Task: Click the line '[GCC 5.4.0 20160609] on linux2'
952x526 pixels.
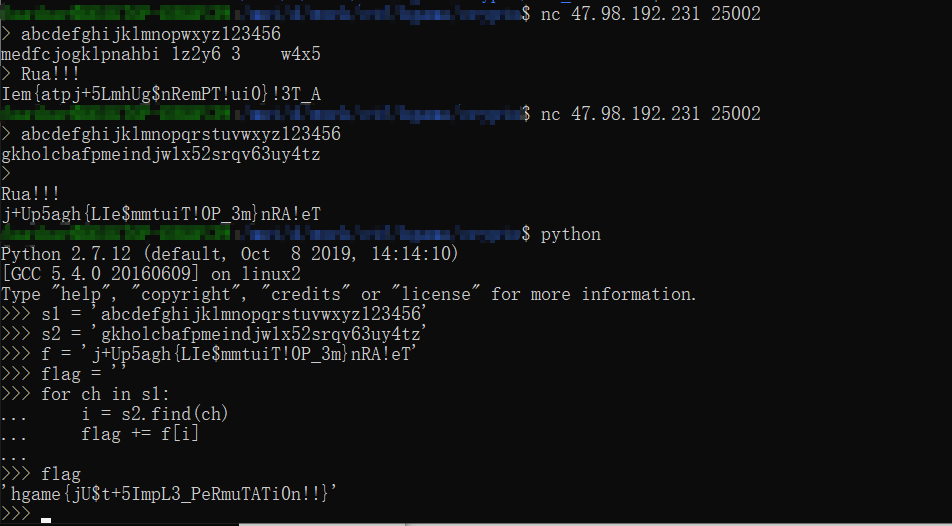Action: [x=151, y=274]
